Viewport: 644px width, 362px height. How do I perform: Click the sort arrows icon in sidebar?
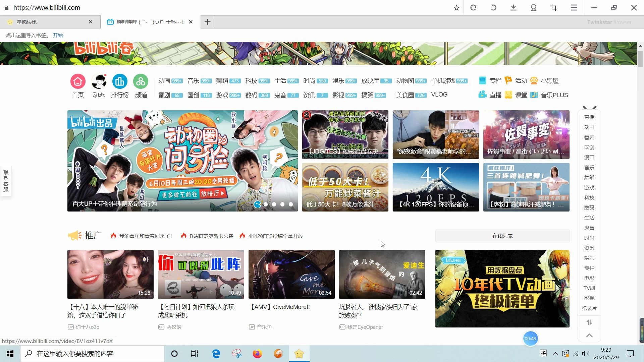pos(589,322)
